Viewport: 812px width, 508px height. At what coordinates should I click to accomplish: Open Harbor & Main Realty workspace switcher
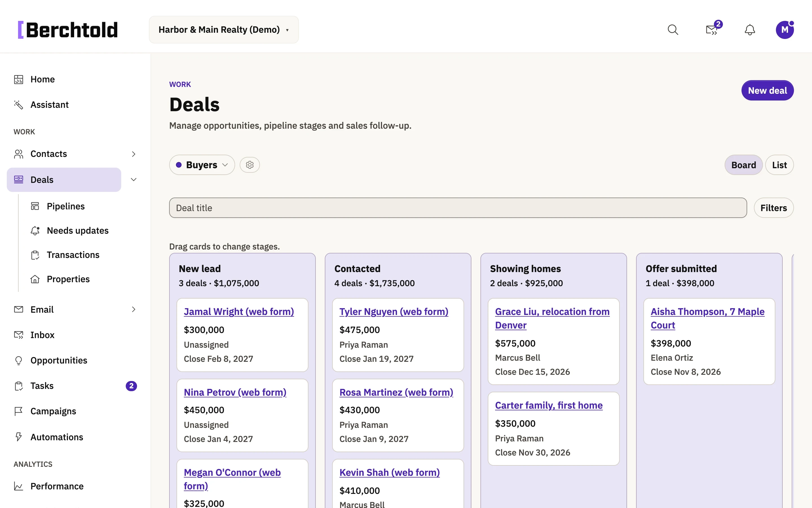[224, 30]
